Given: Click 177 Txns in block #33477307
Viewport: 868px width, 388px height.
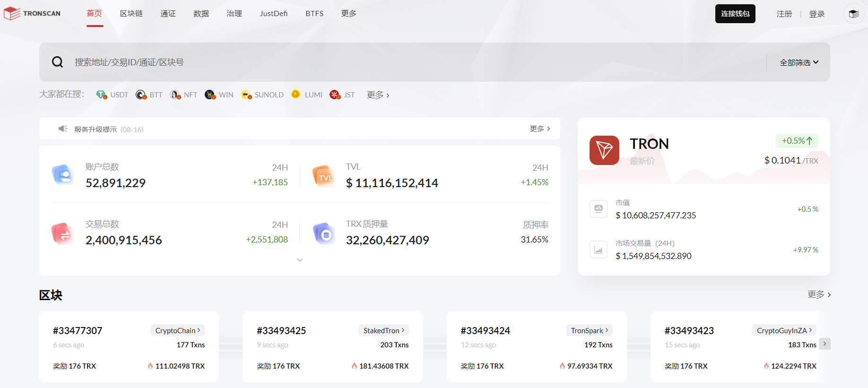Looking at the screenshot, I should coord(191,345).
